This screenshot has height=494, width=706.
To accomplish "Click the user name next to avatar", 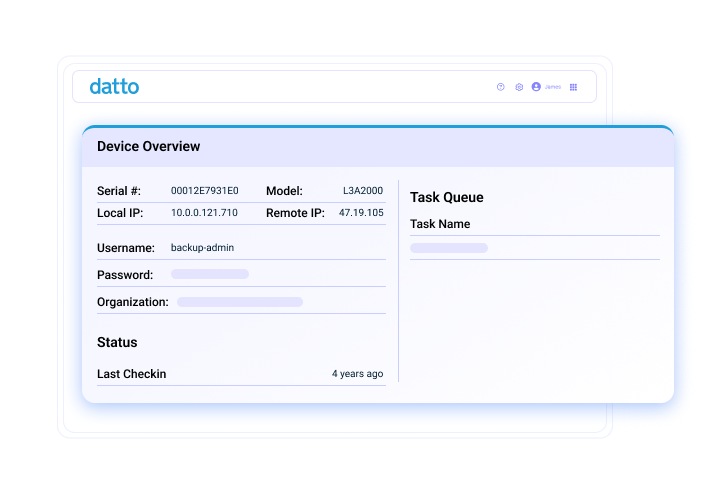I will [552, 87].
